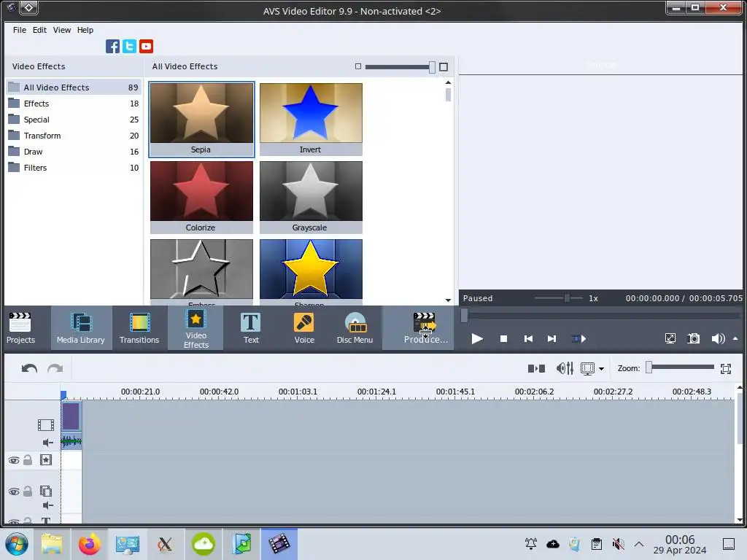Image resolution: width=747 pixels, height=560 pixels.
Task: Click the blue timeline playhead marker
Action: 63,394
